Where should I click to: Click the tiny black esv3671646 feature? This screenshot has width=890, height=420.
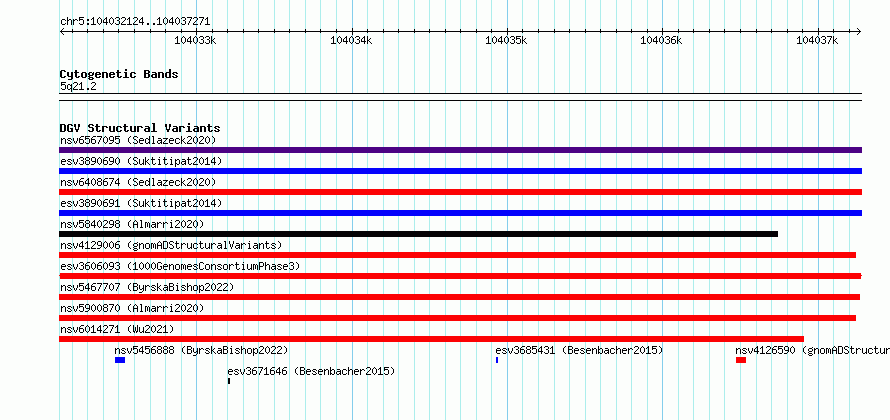(x=229, y=381)
